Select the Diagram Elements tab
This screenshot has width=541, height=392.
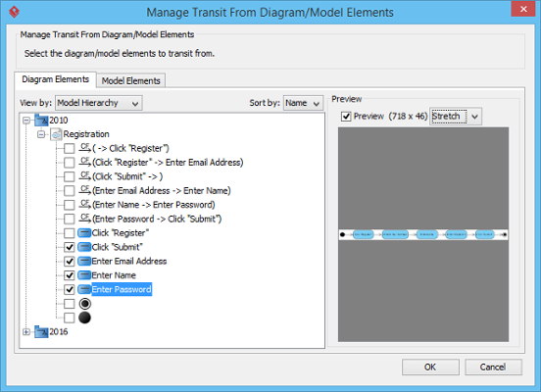(56, 79)
